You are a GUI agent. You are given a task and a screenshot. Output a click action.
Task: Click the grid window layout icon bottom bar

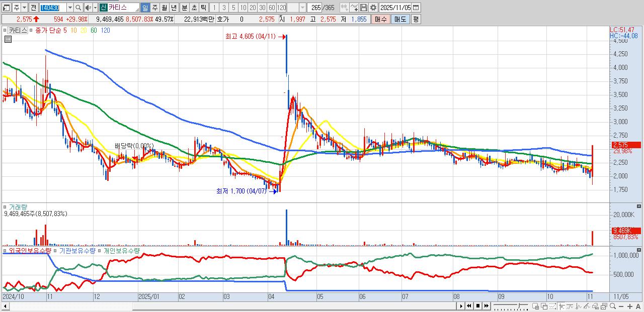535,306
